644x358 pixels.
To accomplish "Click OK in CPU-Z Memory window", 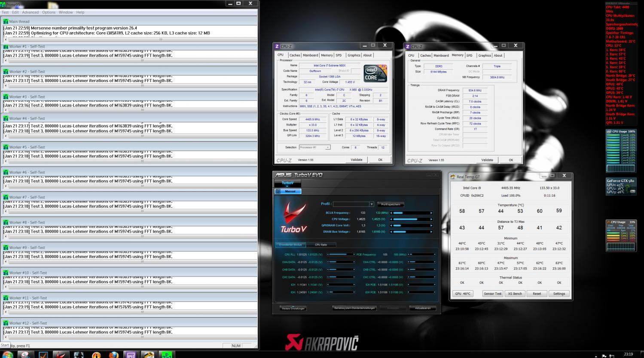I will (511, 160).
